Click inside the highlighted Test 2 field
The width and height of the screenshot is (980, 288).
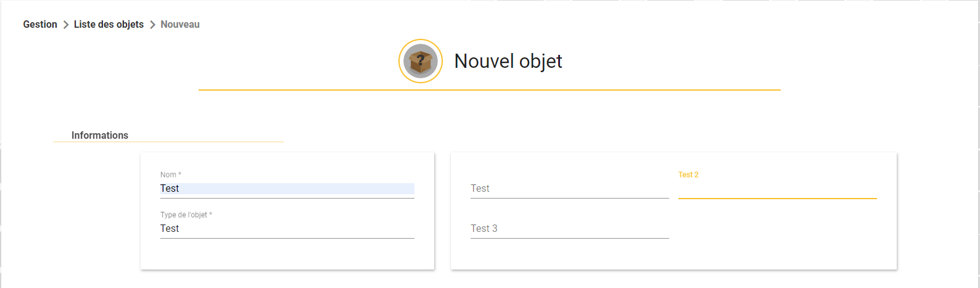[x=778, y=189]
